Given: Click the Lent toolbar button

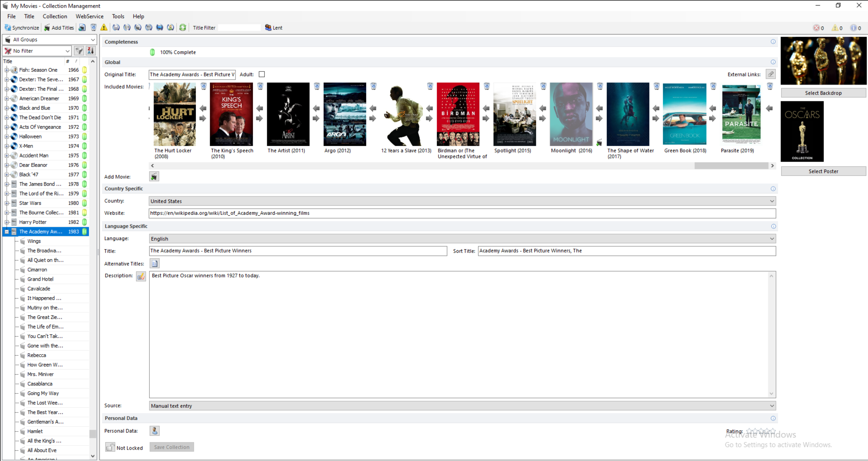Looking at the screenshot, I should click(x=274, y=27).
